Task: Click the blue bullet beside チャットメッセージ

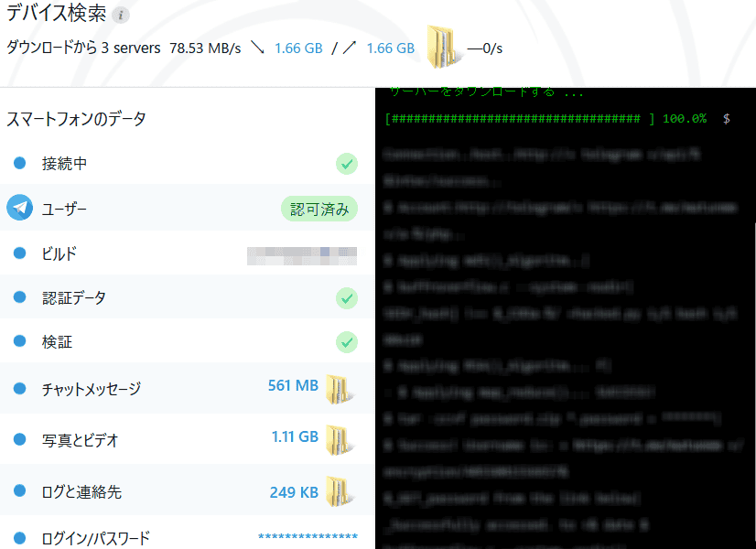Action: [20, 388]
